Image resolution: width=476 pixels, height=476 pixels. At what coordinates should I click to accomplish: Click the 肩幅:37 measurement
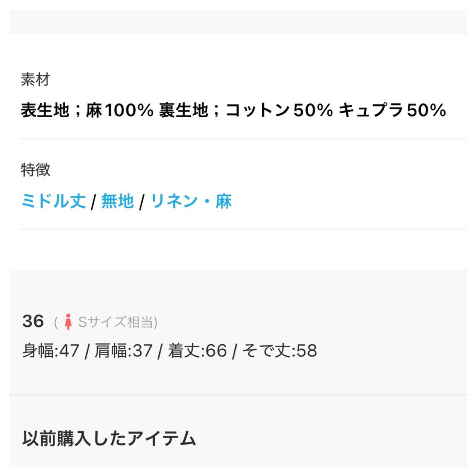pyautogui.click(x=123, y=351)
